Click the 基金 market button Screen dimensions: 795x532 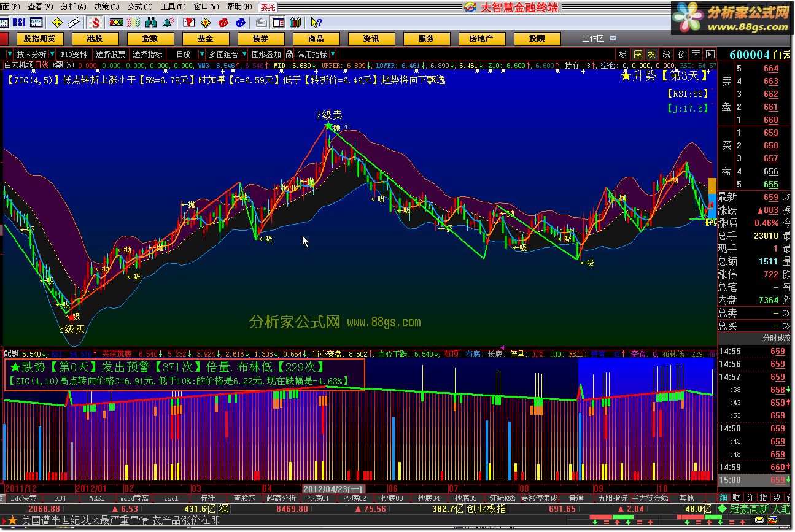point(205,39)
